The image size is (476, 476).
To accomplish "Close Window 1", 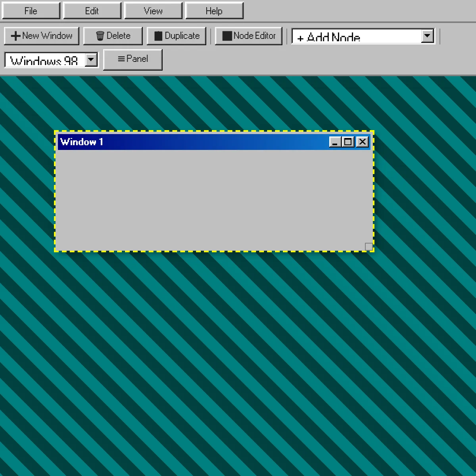I will 362,142.
